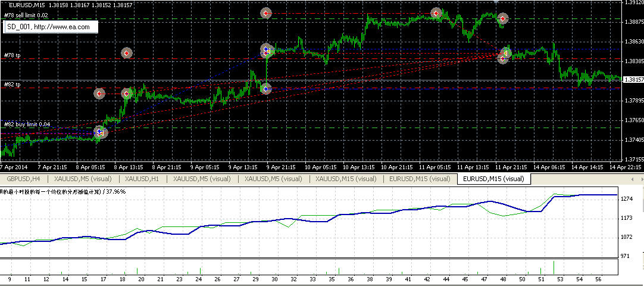
Task: Select the active EURUSD,M15 (visual) tab
Action: coord(493,179)
